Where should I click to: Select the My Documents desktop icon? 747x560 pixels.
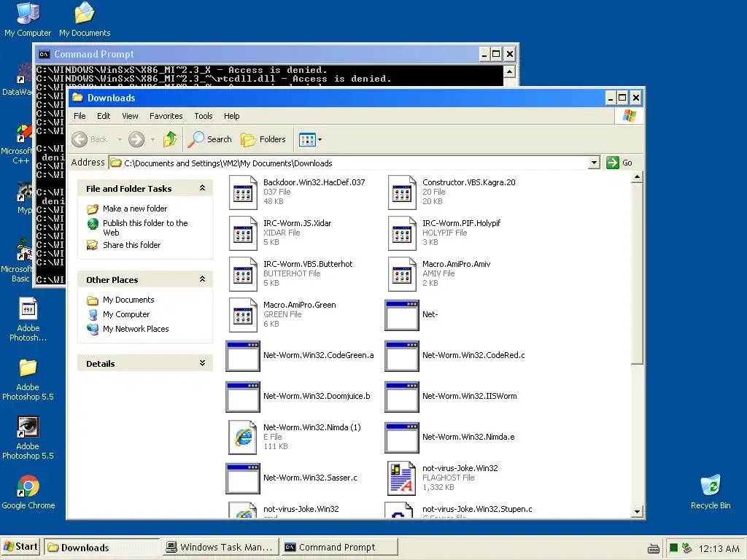85,20
